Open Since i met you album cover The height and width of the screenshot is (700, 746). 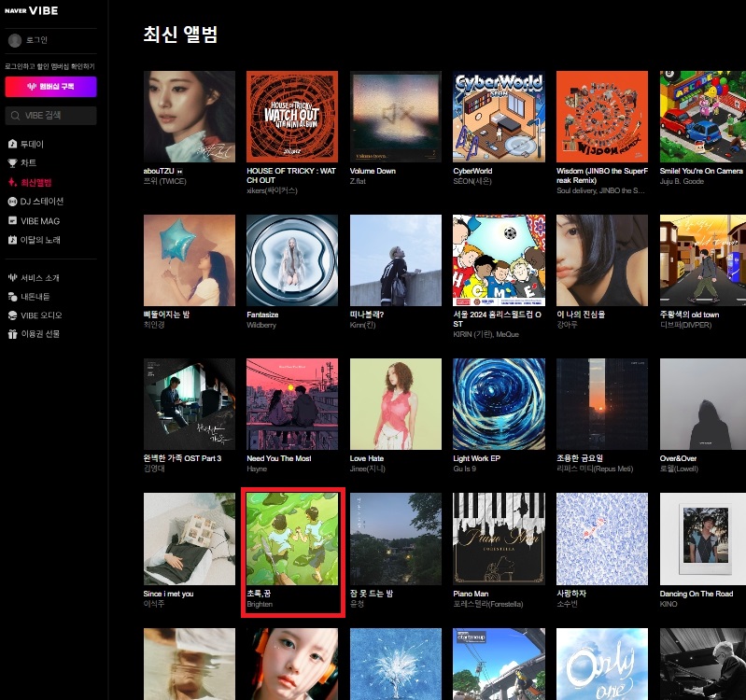pos(190,539)
